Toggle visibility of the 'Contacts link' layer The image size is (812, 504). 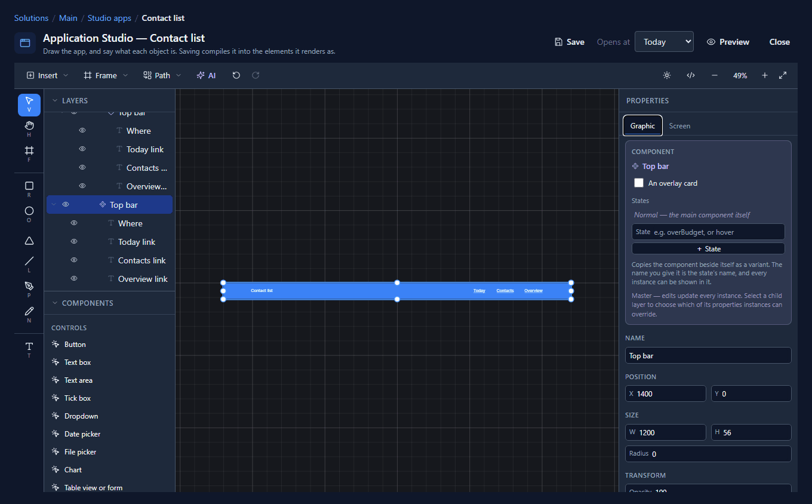point(74,260)
